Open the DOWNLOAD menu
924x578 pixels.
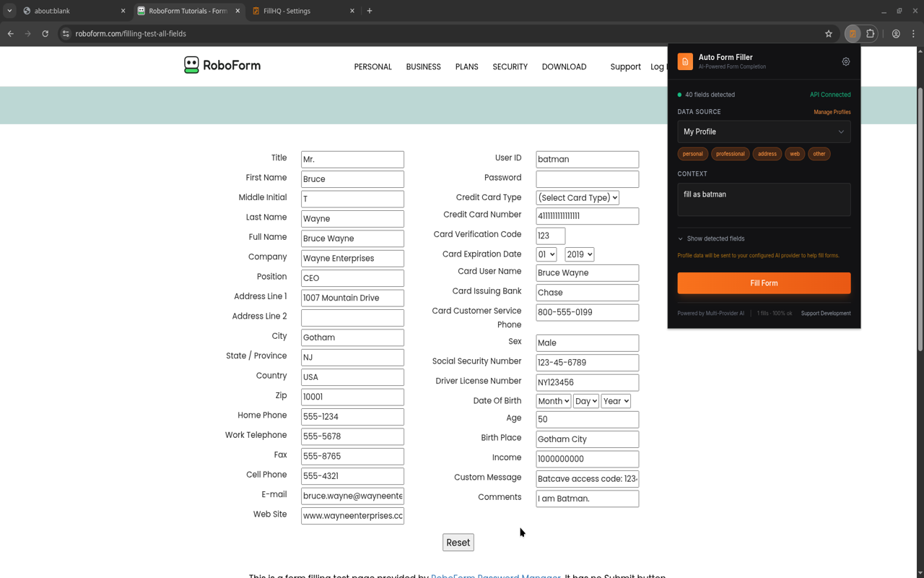(x=564, y=66)
